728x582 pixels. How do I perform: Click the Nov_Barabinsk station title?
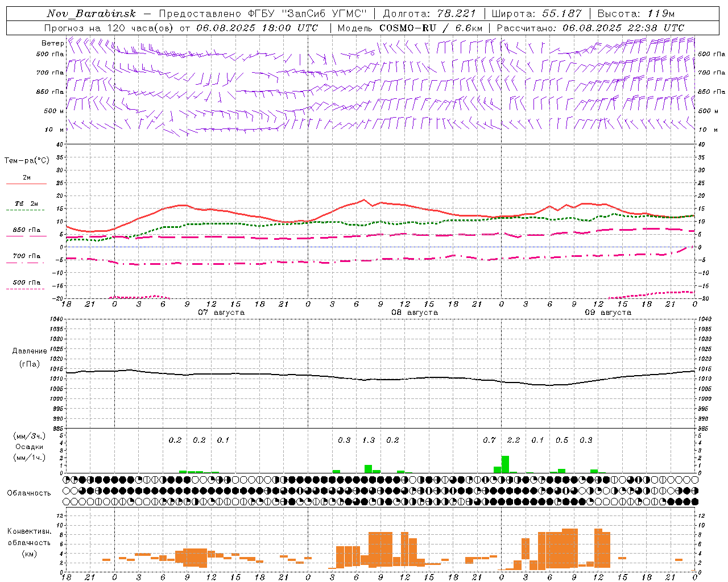tap(92, 14)
